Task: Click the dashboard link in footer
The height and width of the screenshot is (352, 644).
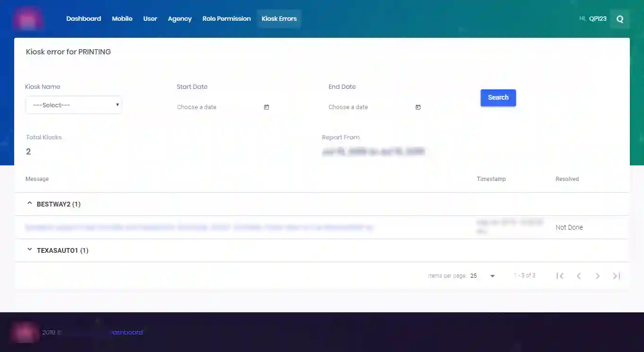Action: [127, 333]
